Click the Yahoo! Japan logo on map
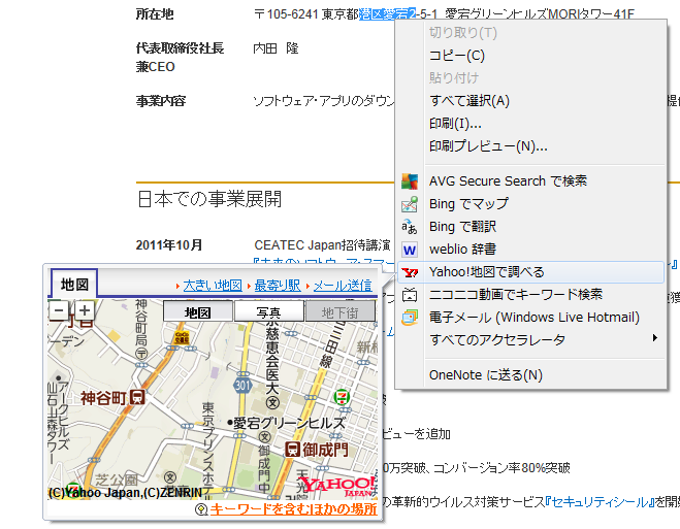Viewport: 680px width, 529px height. click(x=338, y=487)
